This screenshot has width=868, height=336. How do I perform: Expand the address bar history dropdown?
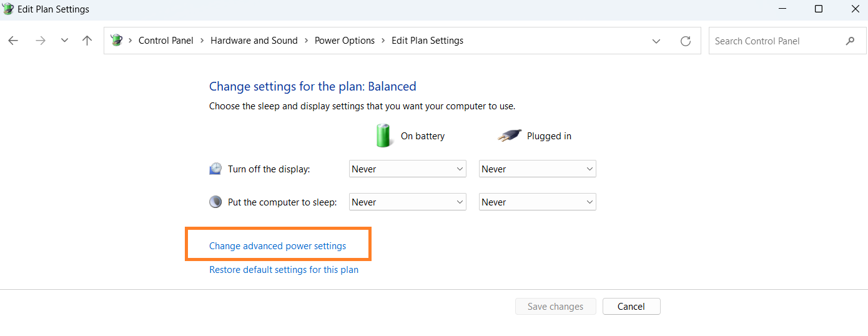tap(656, 41)
